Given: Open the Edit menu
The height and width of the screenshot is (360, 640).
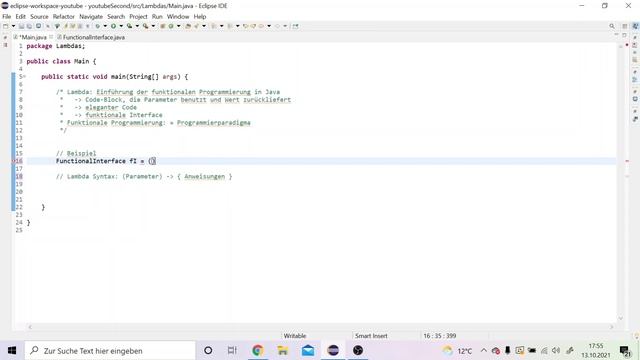Looking at the screenshot, I should 20,17.
